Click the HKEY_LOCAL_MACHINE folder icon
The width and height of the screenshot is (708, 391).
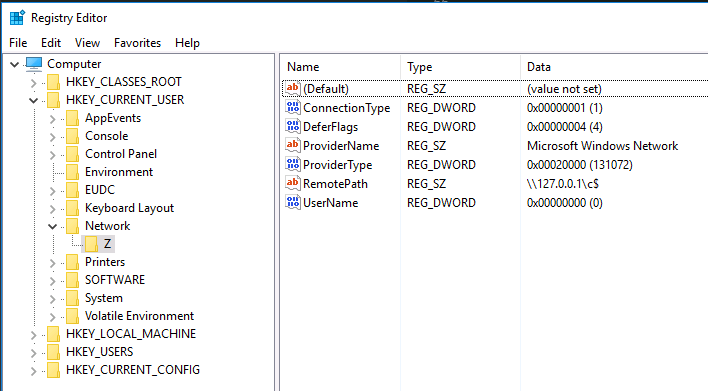click(53, 335)
